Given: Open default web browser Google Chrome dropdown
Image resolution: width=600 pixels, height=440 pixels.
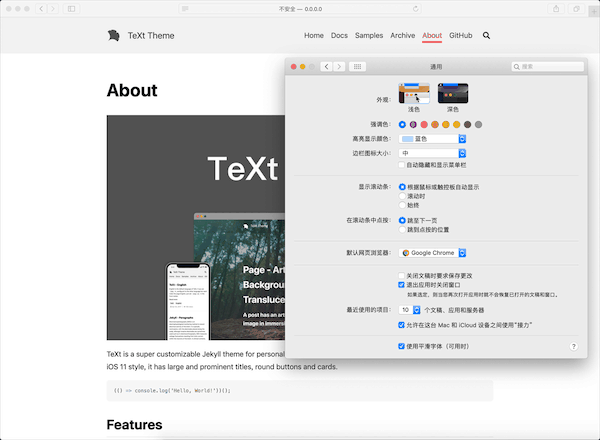Looking at the screenshot, I should coord(433,253).
